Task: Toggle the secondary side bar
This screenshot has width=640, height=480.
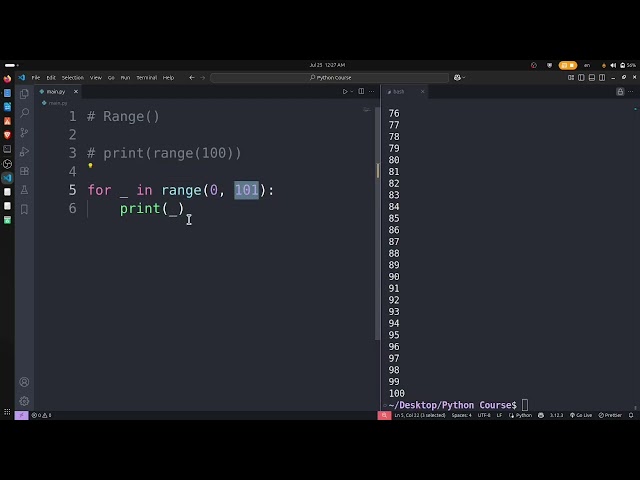Action: pos(602,78)
